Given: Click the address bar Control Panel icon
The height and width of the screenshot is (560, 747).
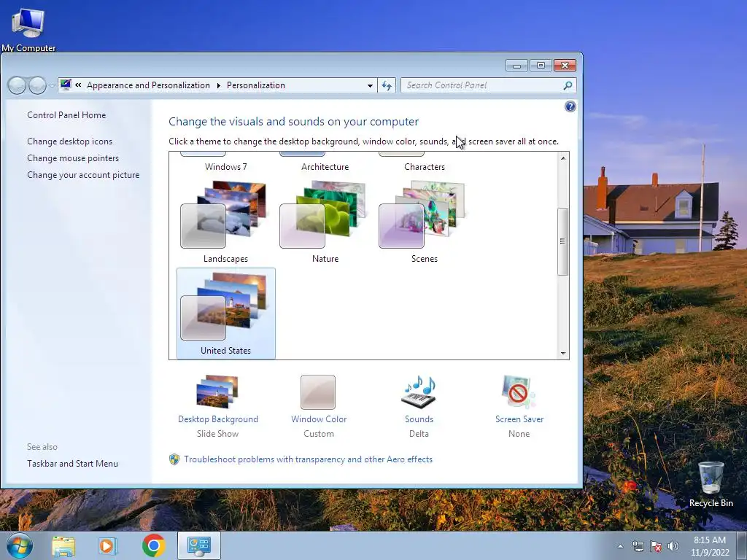Looking at the screenshot, I should tap(66, 85).
